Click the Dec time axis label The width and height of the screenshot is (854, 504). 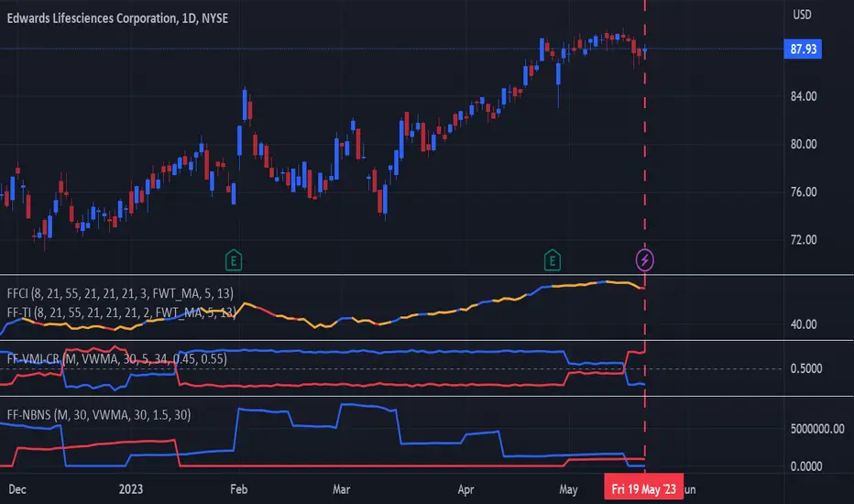point(16,489)
